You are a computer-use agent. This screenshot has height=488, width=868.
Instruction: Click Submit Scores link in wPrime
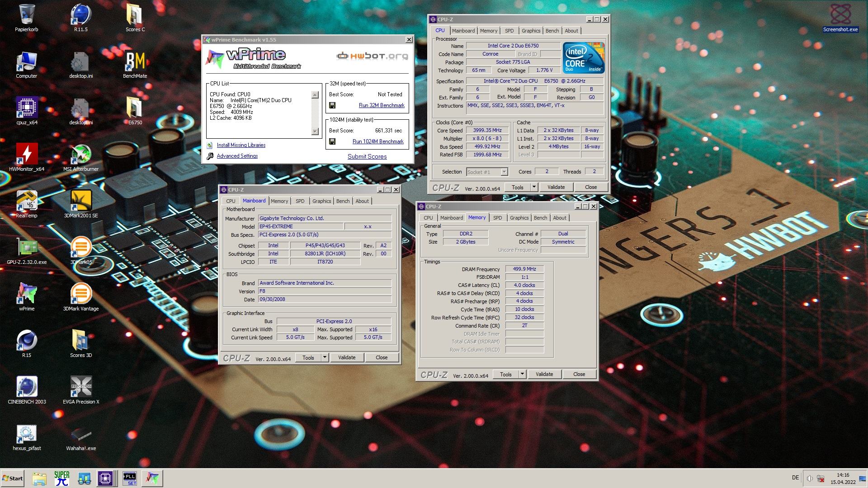click(367, 156)
